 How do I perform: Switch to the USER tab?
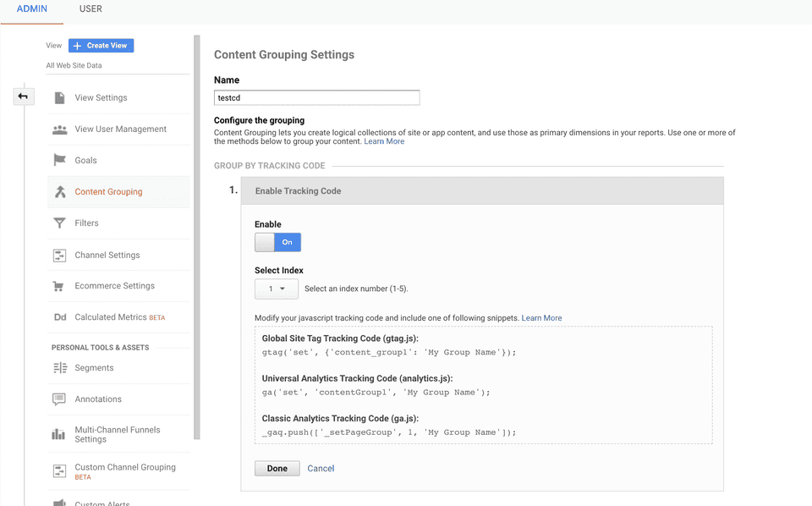(91, 9)
